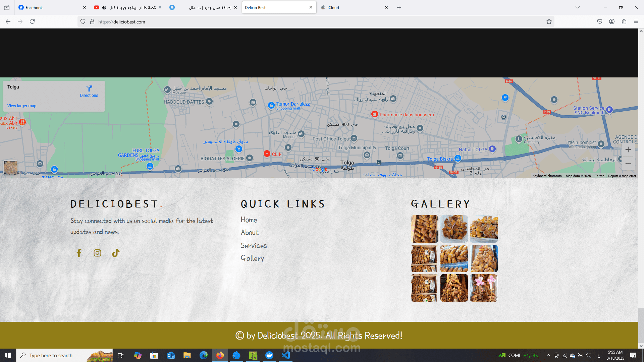Open the Instagram social media icon
The image size is (644, 362).
[x=97, y=253]
